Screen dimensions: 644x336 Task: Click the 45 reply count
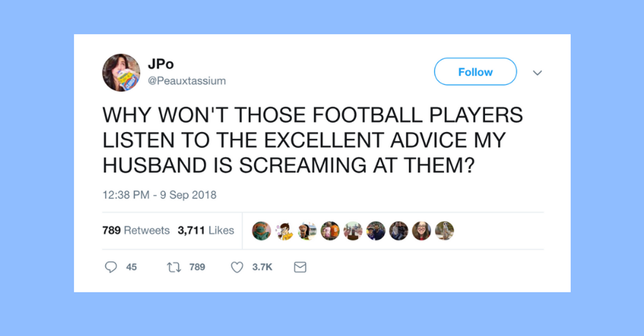(131, 267)
